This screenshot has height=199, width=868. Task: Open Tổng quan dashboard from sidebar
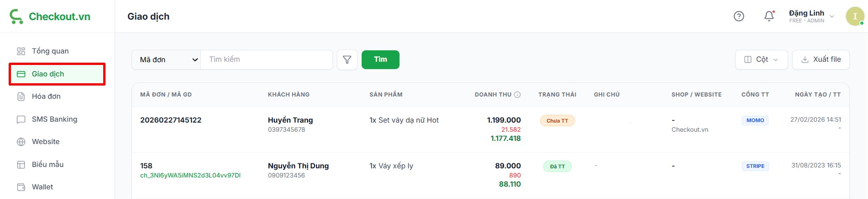[x=50, y=51]
